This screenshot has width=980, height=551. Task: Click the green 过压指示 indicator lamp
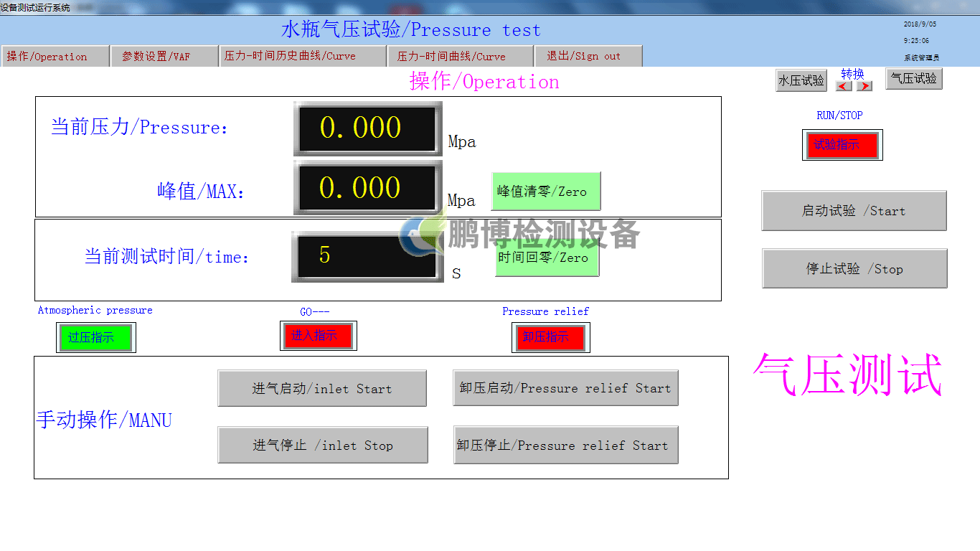tap(95, 337)
